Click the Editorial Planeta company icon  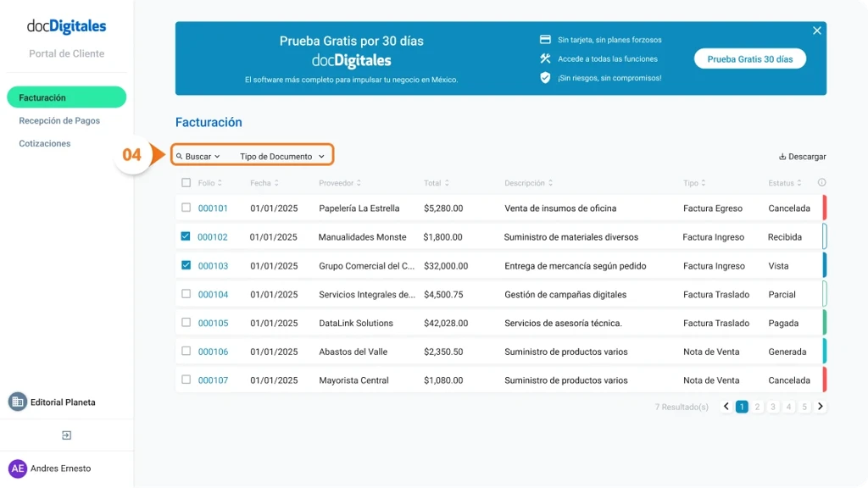click(x=19, y=401)
